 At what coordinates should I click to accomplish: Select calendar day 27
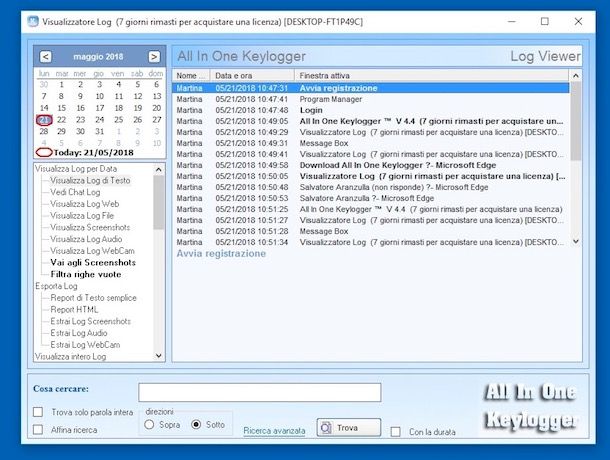pyautogui.click(x=157, y=120)
